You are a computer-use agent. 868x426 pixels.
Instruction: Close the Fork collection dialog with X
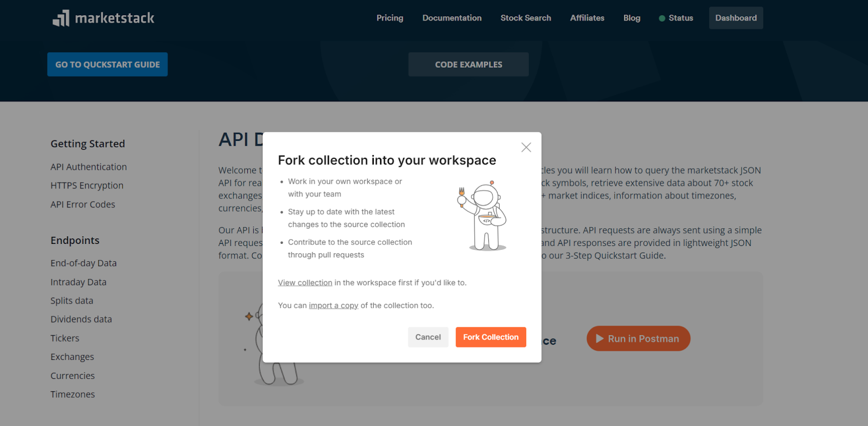click(526, 147)
